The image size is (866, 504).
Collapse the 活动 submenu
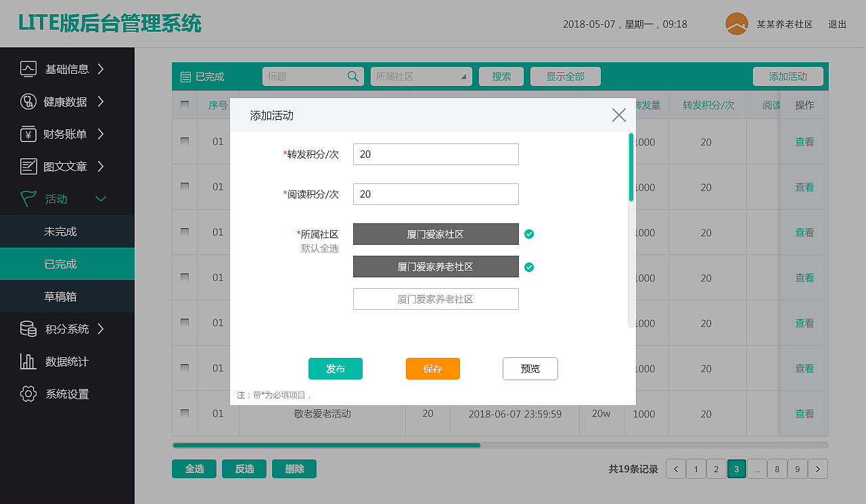(x=100, y=199)
